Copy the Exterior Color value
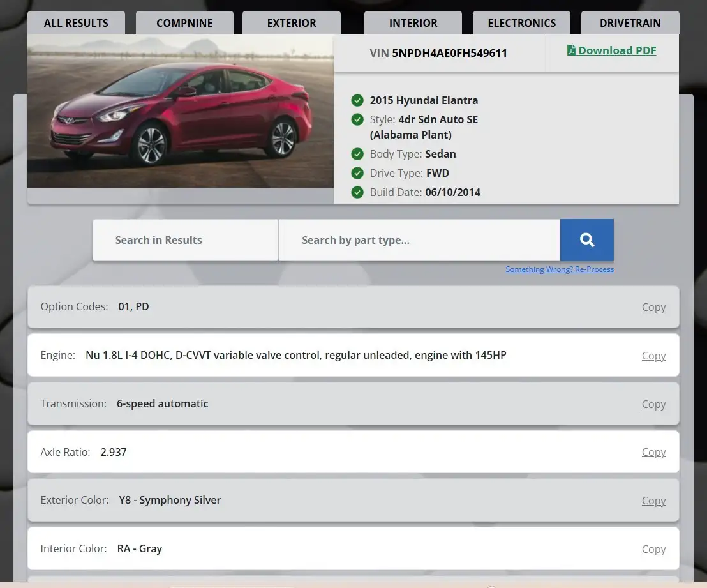The image size is (707, 588). click(x=653, y=501)
